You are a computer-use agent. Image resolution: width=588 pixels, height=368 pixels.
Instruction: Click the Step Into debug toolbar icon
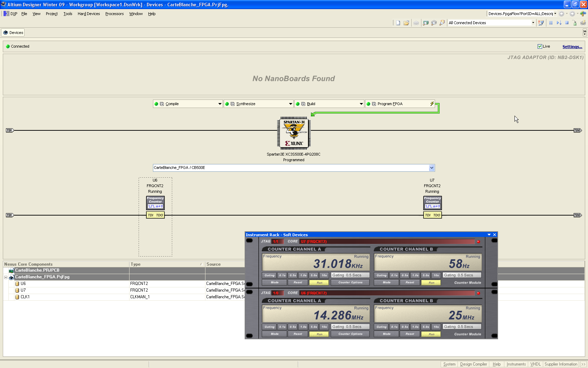[559, 23]
